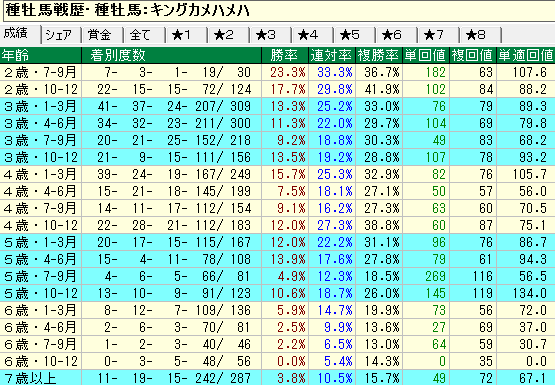Select the 6歳・7-9月 row label
The height and width of the screenshot is (385, 555).
point(40,344)
